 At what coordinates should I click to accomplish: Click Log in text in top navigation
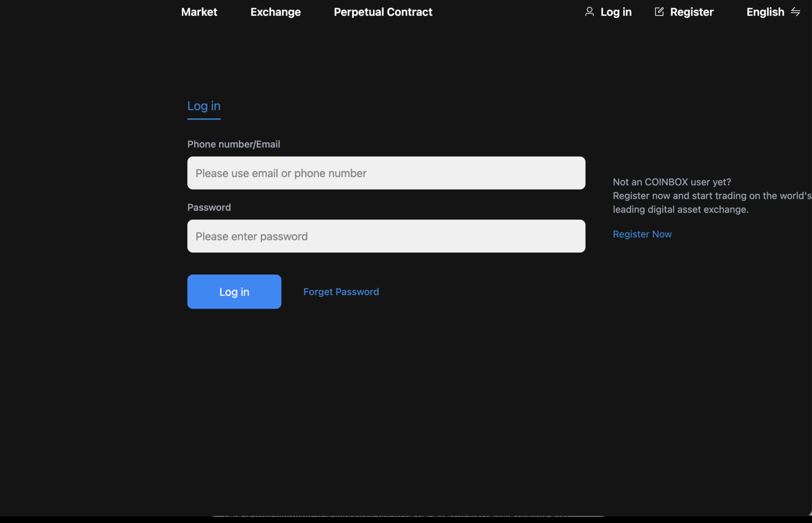tap(616, 12)
